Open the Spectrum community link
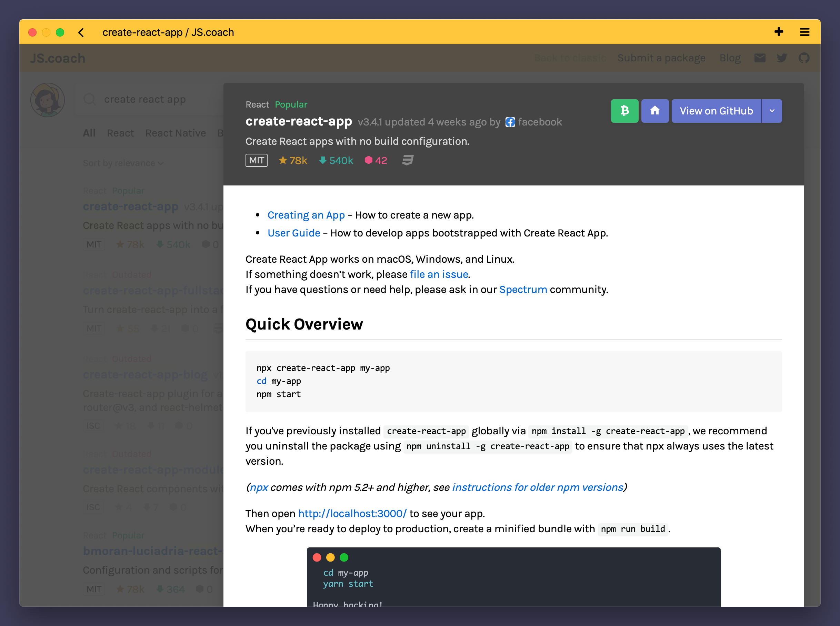This screenshot has width=840, height=626. [x=523, y=290]
